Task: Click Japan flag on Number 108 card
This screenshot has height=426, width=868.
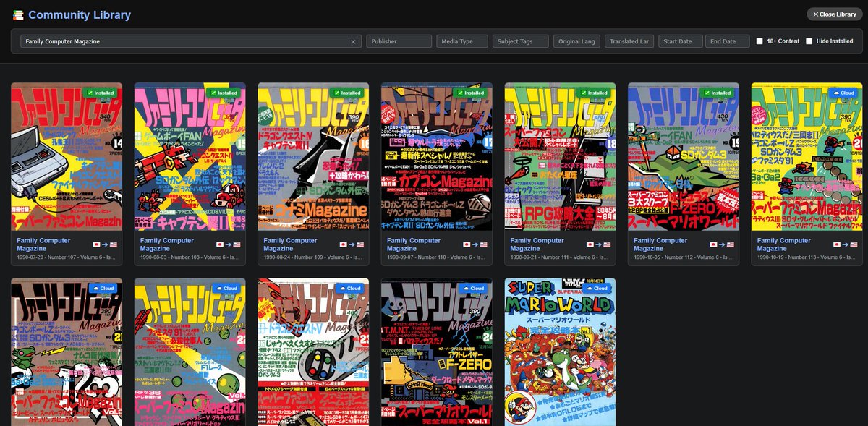Action: point(220,244)
